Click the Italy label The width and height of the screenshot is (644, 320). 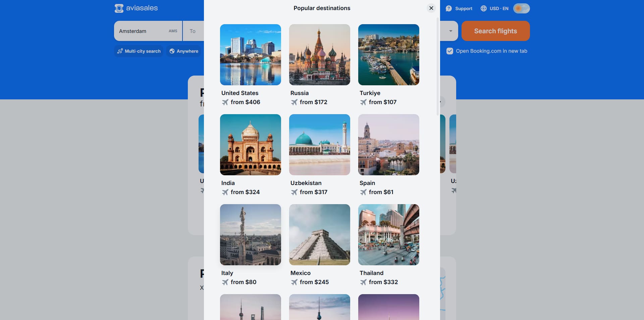(x=227, y=273)
